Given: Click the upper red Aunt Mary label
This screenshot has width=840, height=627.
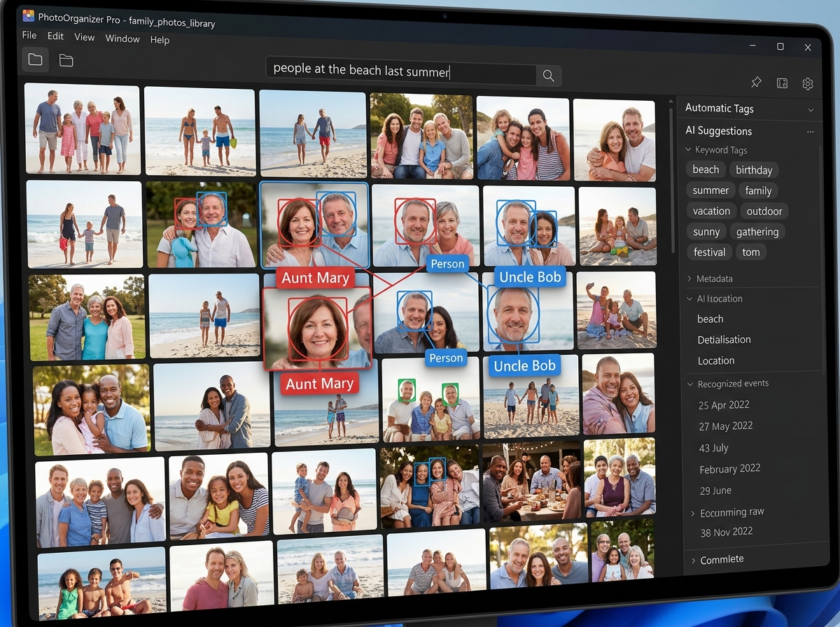Looking at the screenshot, I should tap(315, 278).
